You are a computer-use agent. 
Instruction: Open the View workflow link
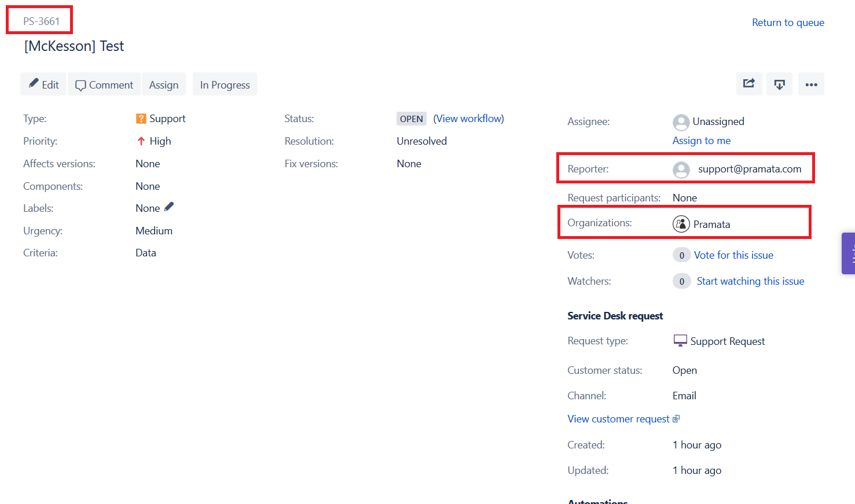coord(469,119)
